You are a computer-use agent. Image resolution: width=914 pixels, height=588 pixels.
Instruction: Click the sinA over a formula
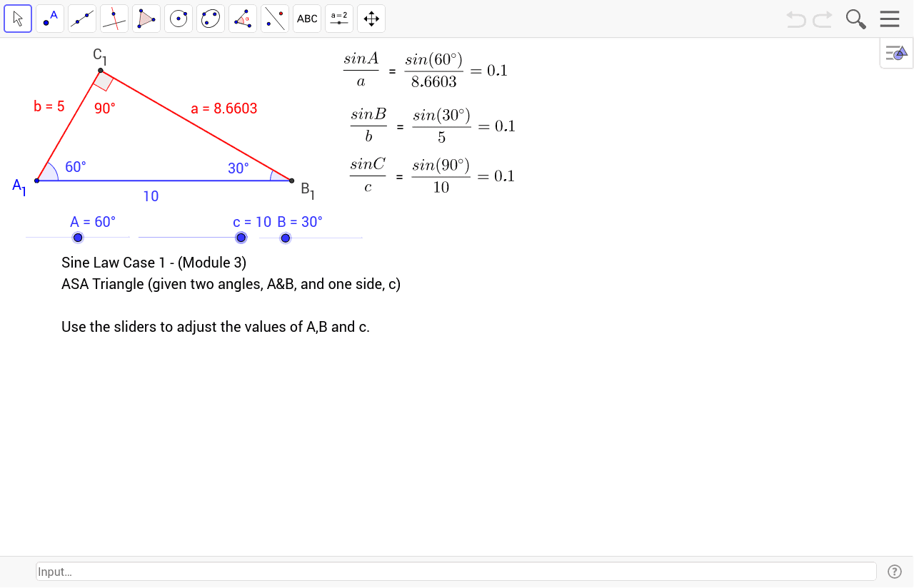tap(361, 70)
